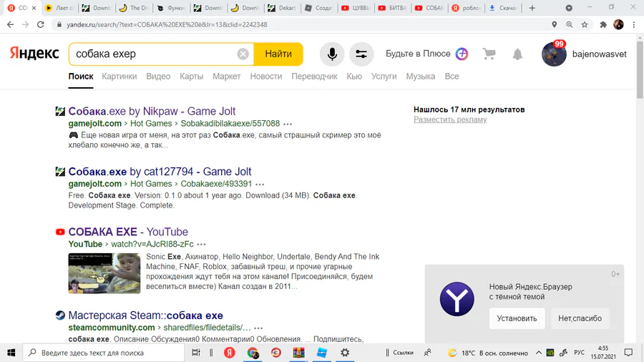Viewport: 644px width, 362px height.
Task: Switch to Картинки search tab
Action: tap(119, 77)
